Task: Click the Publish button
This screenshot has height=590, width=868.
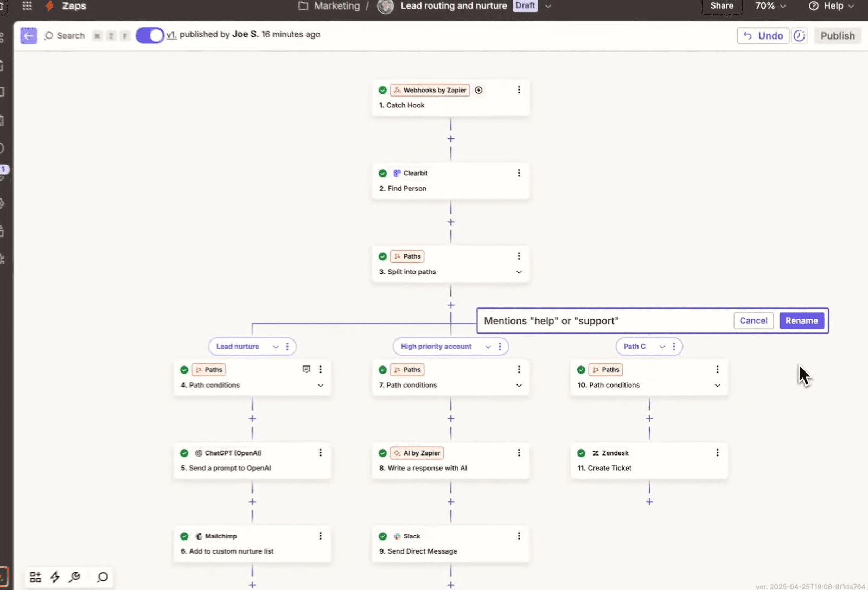Action: [x=837, y=36]
